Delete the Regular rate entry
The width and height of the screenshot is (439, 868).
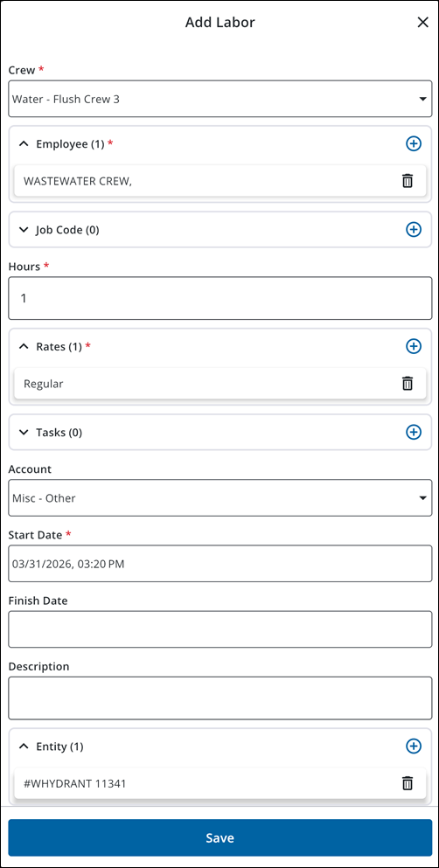click(408, 383)
